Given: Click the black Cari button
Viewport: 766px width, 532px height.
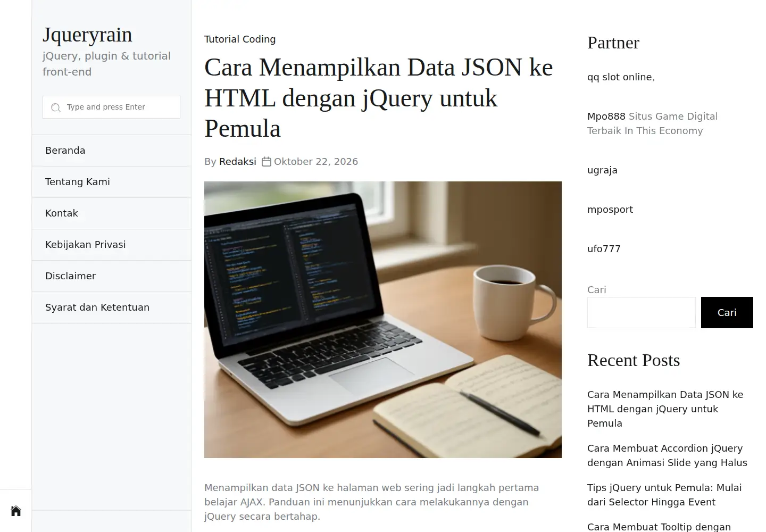Looking at the screenshot, I should (x=727, y=312).
